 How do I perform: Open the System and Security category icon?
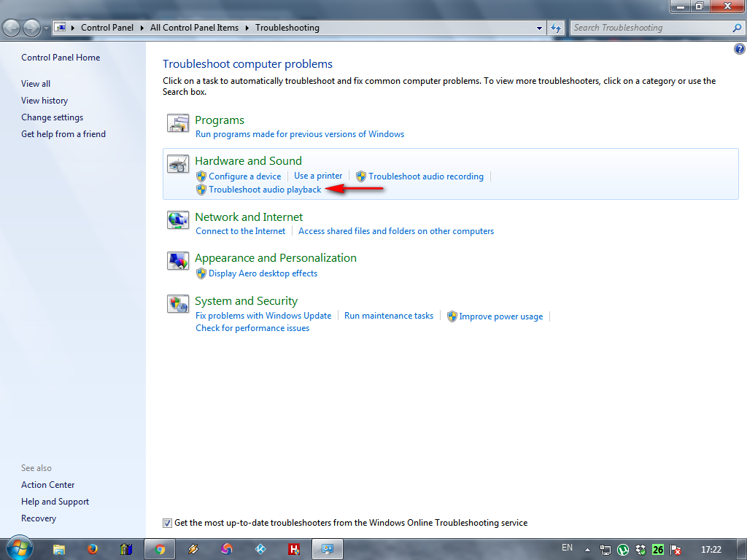[178, 304]
